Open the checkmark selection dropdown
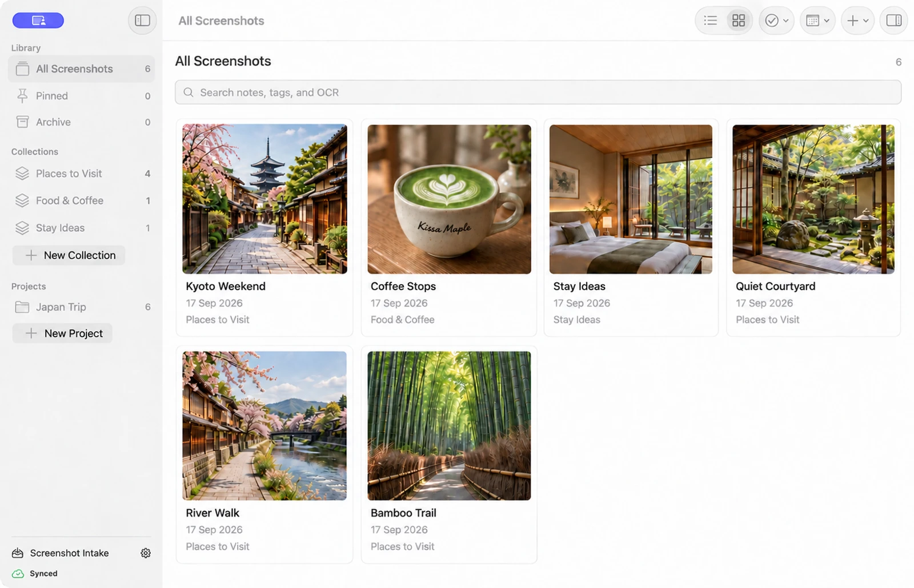The width and height of the screenshot is (914, 588). [776, 21]
